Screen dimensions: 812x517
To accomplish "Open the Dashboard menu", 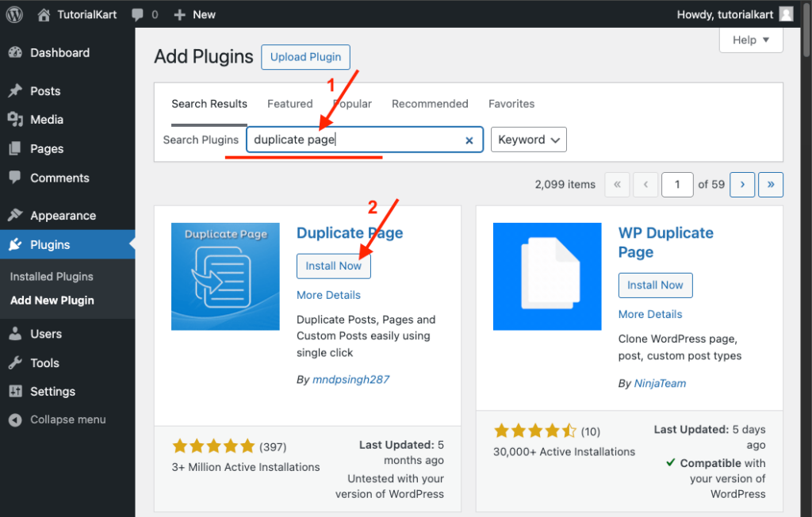I will [59, 53].
